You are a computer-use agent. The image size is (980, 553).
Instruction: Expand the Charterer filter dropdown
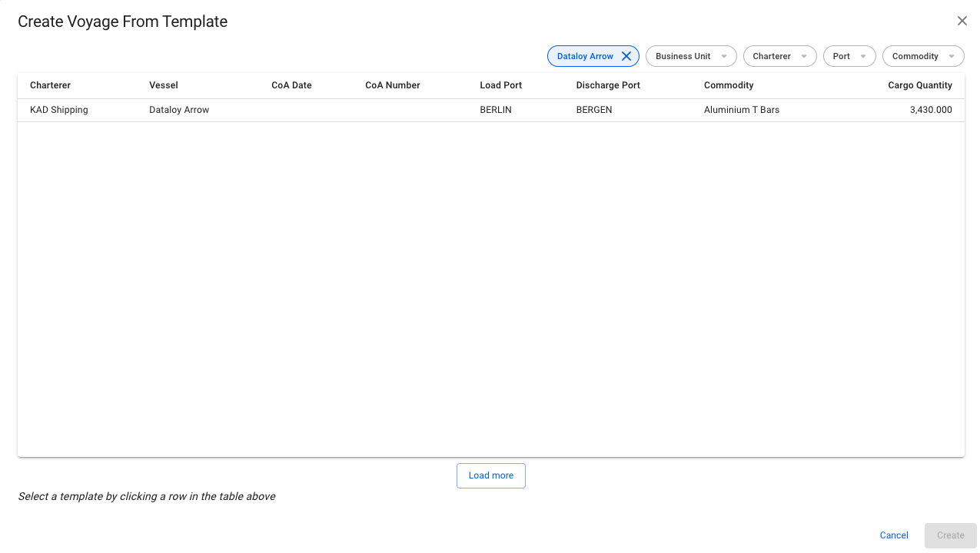pos(779,56)
